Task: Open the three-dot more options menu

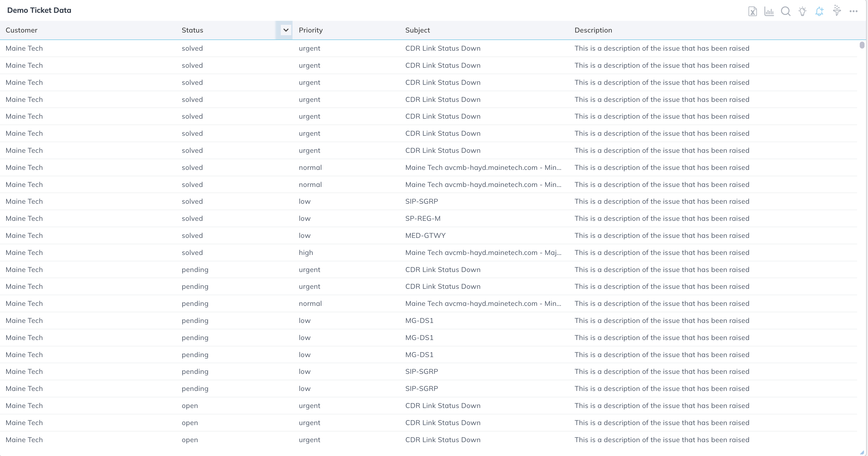Action: 854,11
